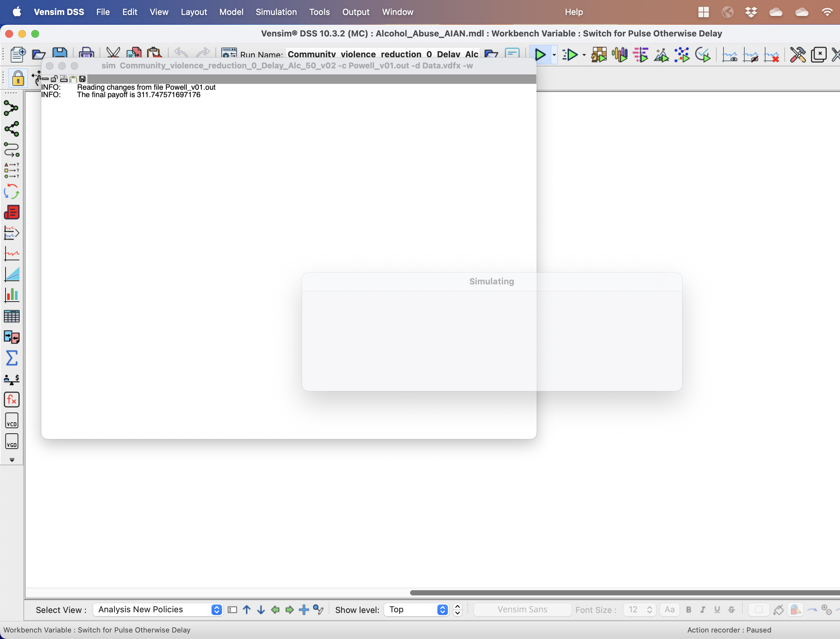The height and width of the screenshot is (639, 840).
Task: Toggle Italic text formatting
Action: [703, 609]
